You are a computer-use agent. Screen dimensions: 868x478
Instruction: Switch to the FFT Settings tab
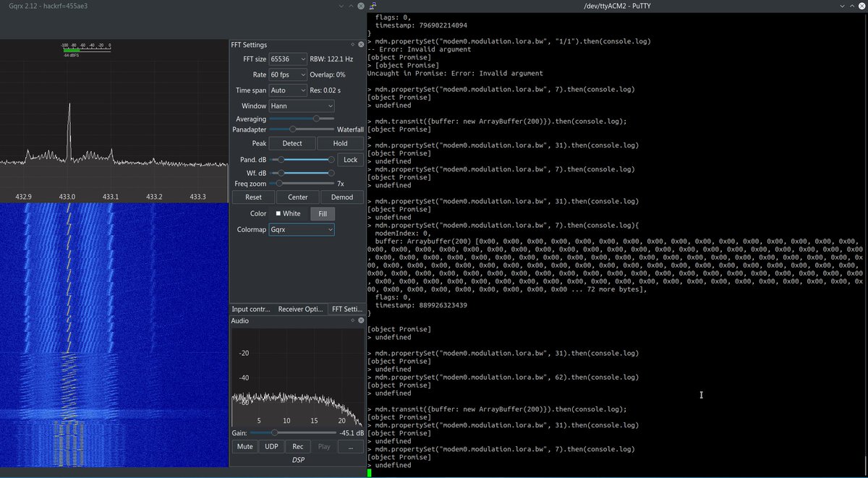pyautogui.click(x=346, y=309)
